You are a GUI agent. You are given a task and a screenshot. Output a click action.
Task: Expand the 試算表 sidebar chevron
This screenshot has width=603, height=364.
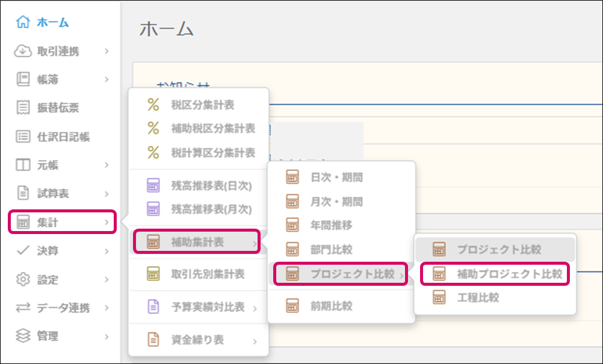107,194
